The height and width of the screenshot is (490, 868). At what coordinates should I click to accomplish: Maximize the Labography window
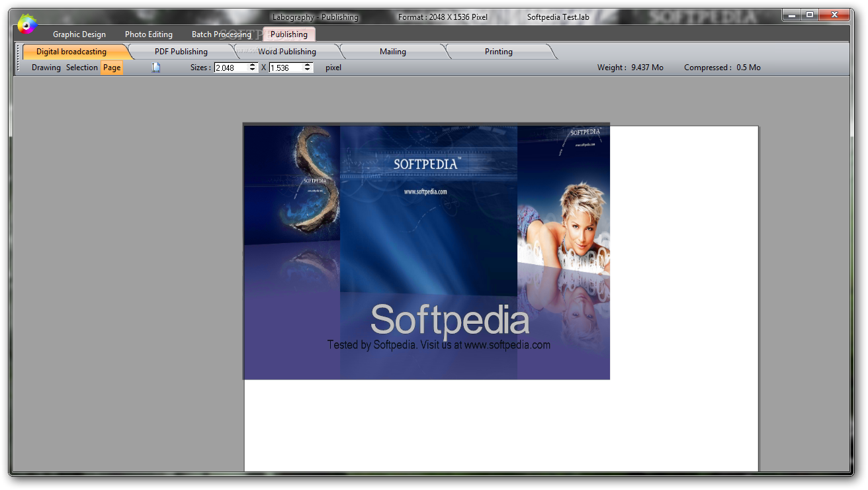coord(810,15)
